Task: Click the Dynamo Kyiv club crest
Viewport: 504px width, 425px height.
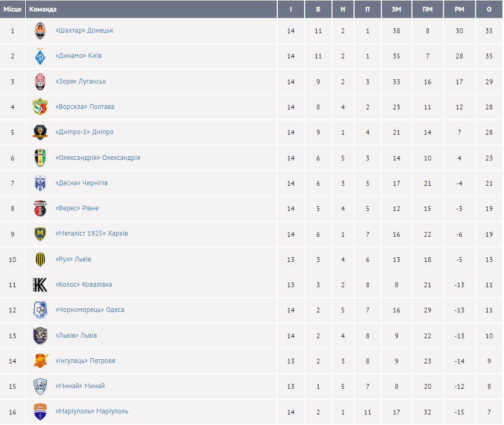Action: tap(40, 56)
